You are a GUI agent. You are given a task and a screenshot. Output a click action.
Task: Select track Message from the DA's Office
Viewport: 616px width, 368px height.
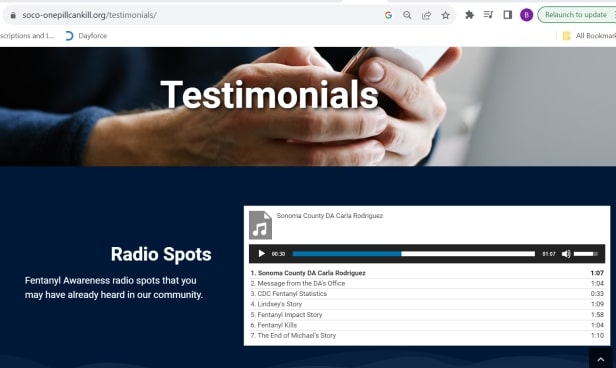[x=427, y=283]
